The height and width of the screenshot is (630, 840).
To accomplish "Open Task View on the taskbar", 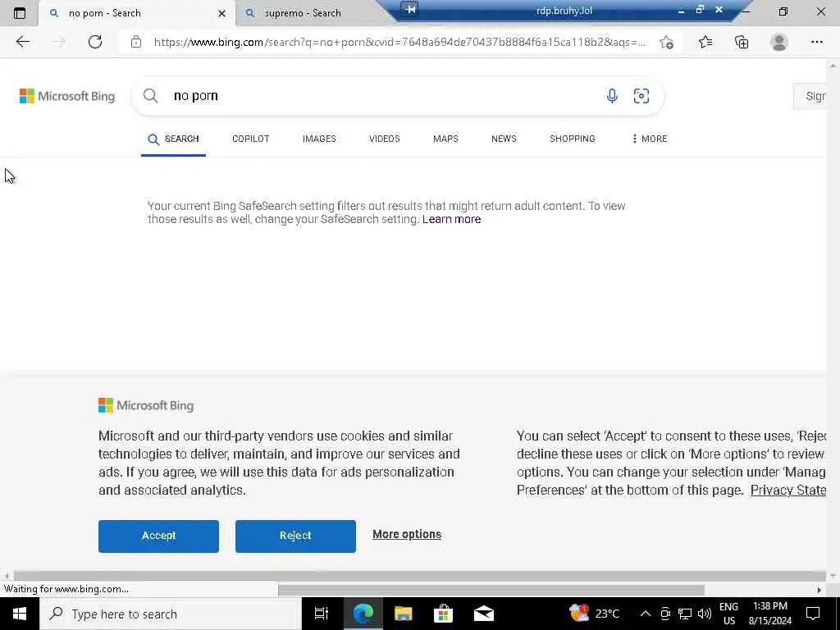I will [x=322, y=614].
